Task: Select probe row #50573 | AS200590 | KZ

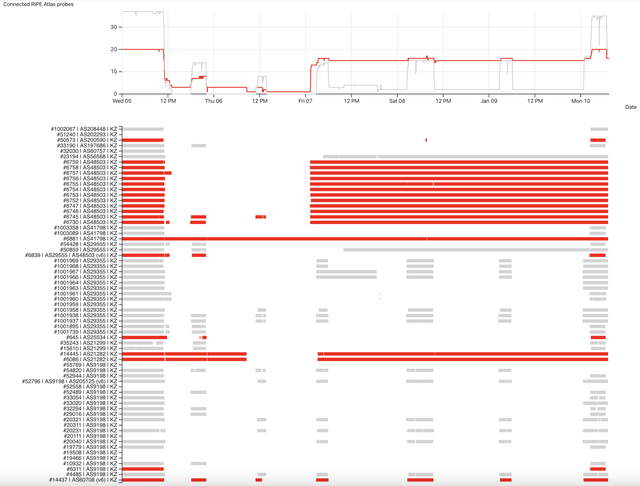Action: pyautogui.click(x=87, y=140)
